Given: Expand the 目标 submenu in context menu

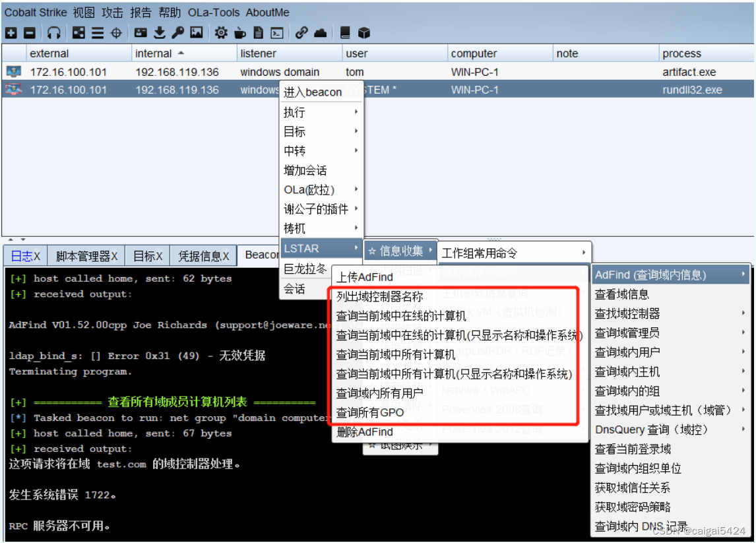Looking at the screenshot, I should coord(321,131).
